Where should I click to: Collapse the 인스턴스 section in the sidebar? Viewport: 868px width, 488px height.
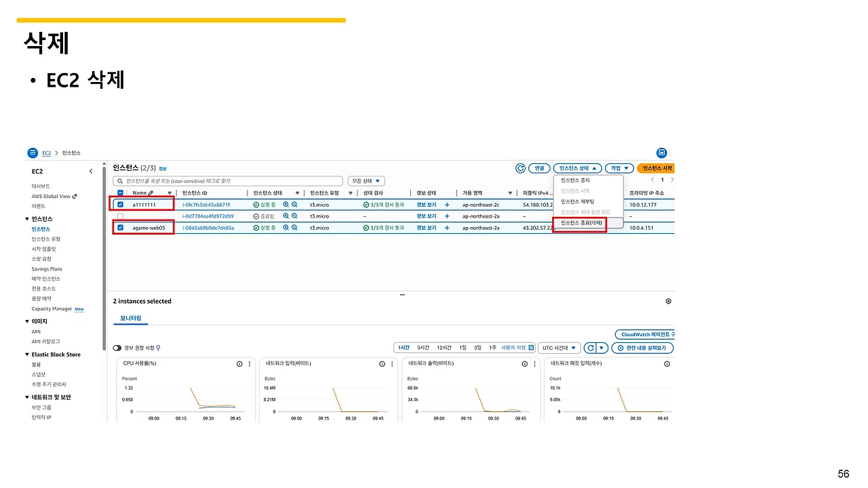pyautogui.click(x=27, y=219)
